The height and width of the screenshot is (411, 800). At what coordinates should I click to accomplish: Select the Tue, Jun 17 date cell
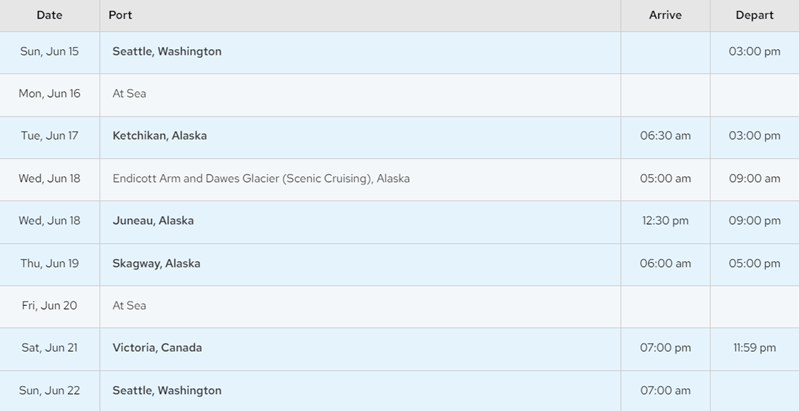tap(49, 136)
